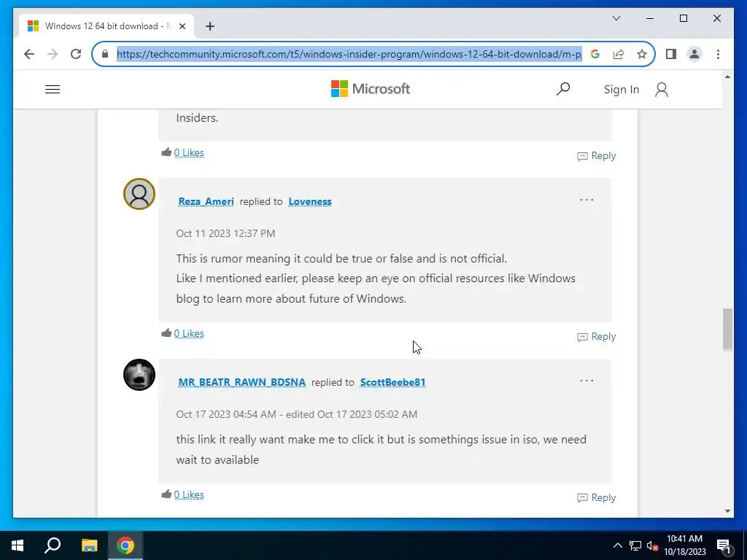
Task: Open options menu on MR_BEATR_RAWN_BDSNA's post
Action: (587, 381)
